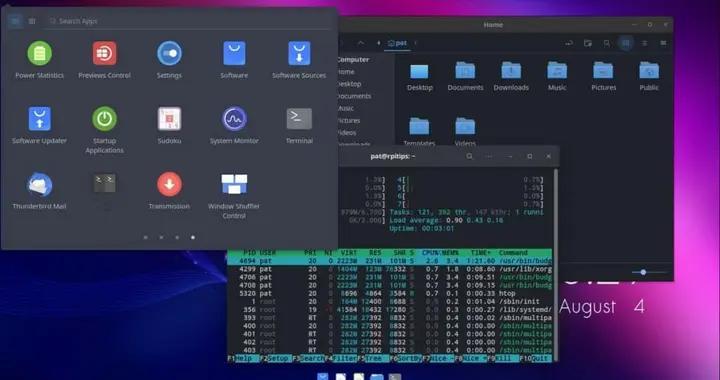
Task: Open the terminal window menu
Action: click(x=489, y=156)
